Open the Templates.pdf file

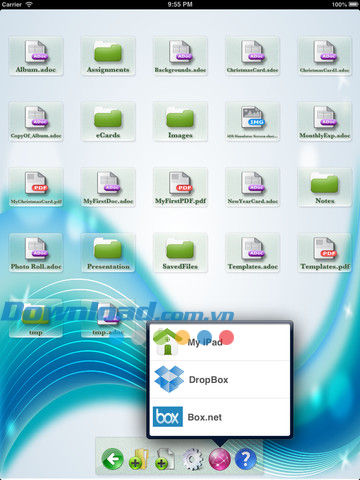pos(324,253)
